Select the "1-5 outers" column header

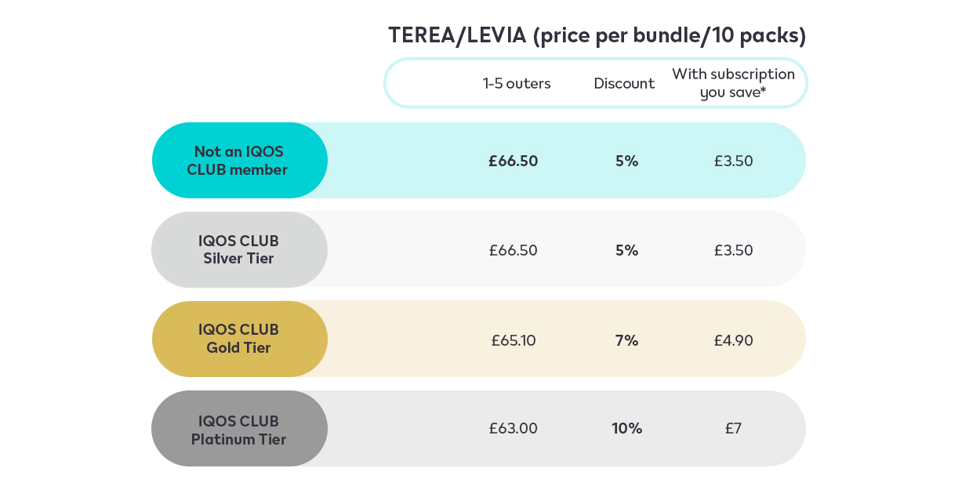coord(517,84)
